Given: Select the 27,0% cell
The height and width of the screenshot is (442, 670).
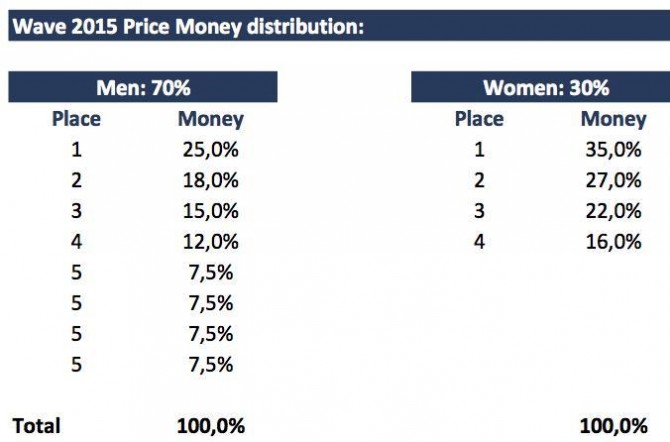Looking at the screenshot, I should [x=613, y=180].
